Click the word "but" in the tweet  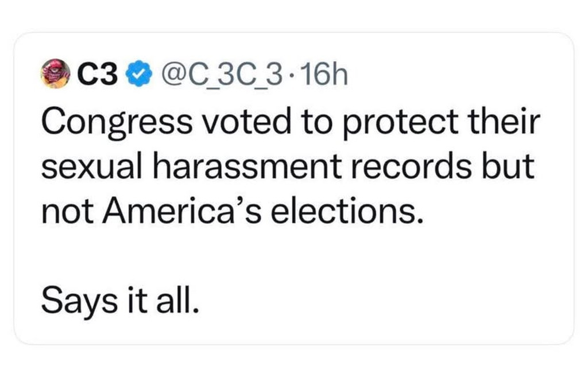point(509,168)
